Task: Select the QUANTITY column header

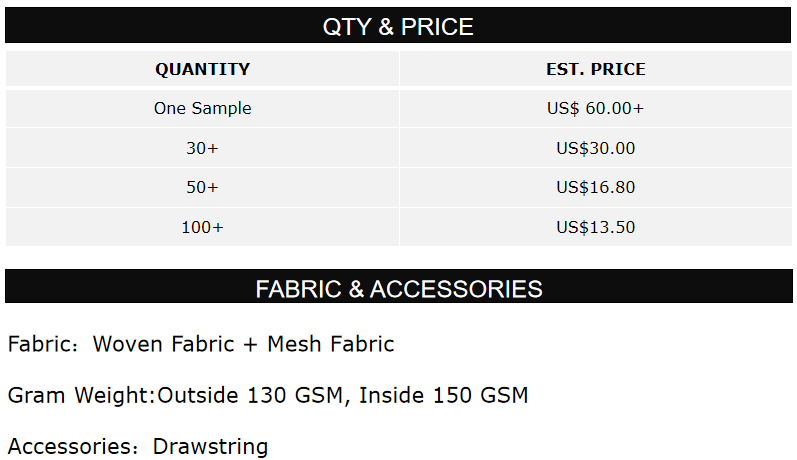Action: (x=202, y=69)
